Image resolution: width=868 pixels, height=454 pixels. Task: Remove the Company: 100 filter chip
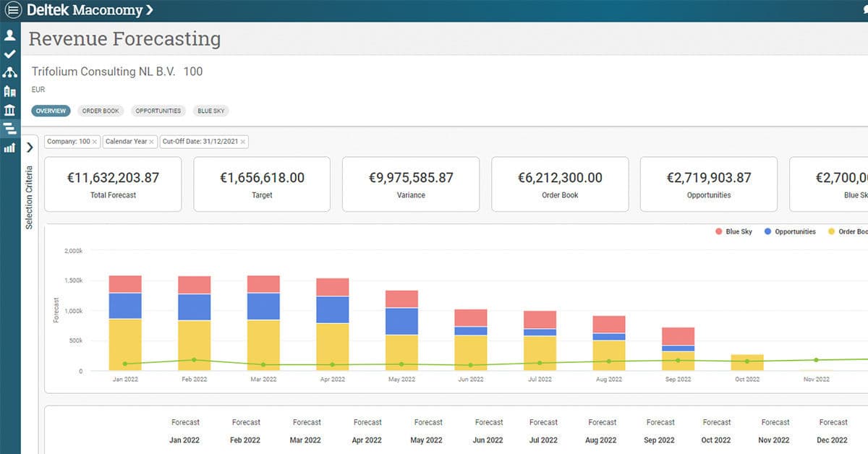click(95, 142)
